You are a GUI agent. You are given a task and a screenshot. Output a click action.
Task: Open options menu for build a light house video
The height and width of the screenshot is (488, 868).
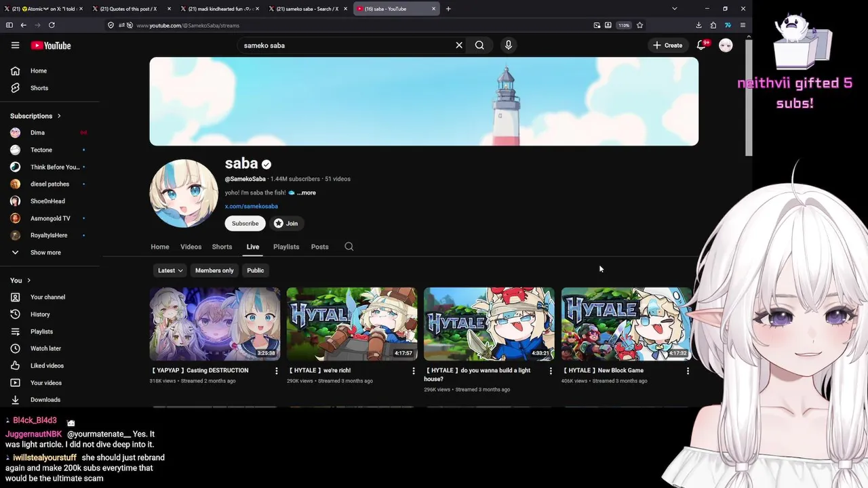pos(551,371)
